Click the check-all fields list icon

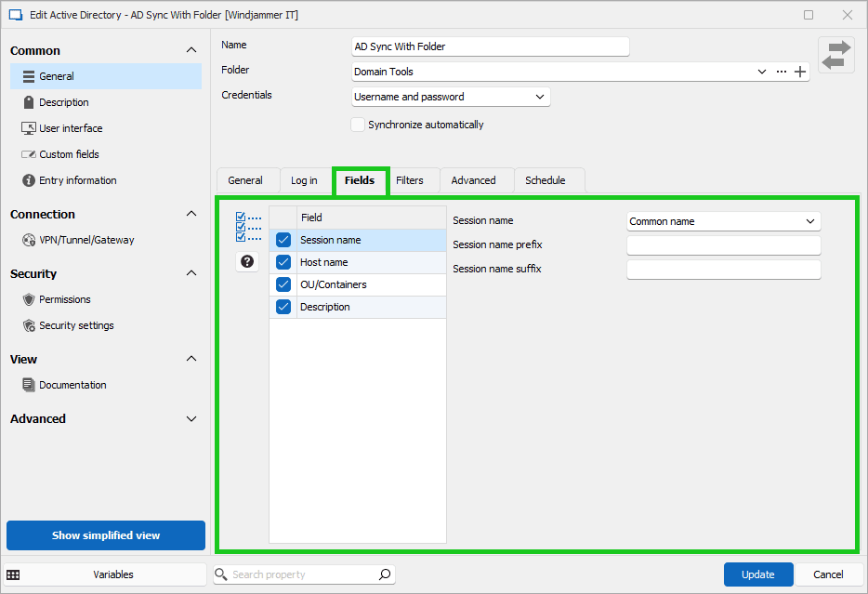pyautogui.click(x=247, y=227)
